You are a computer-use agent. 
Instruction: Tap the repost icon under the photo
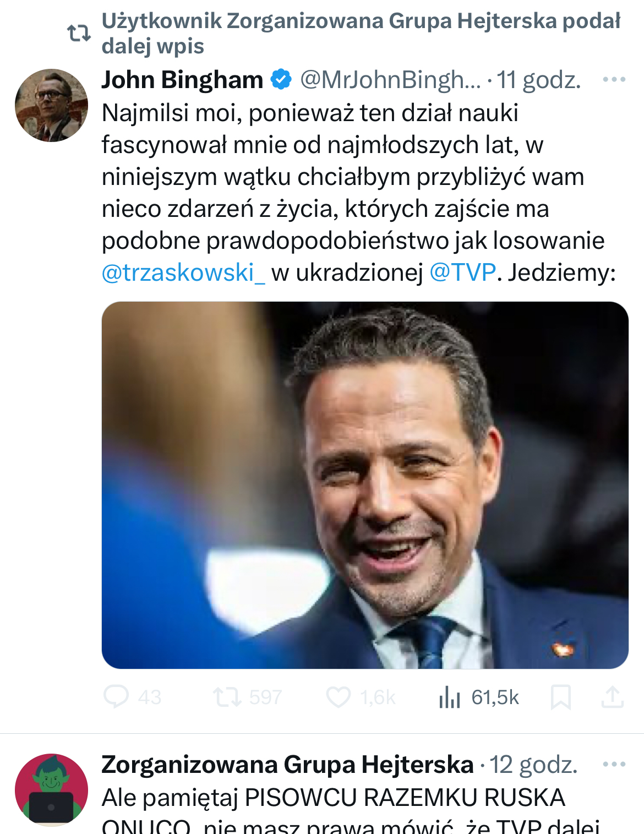click(227, 697)
